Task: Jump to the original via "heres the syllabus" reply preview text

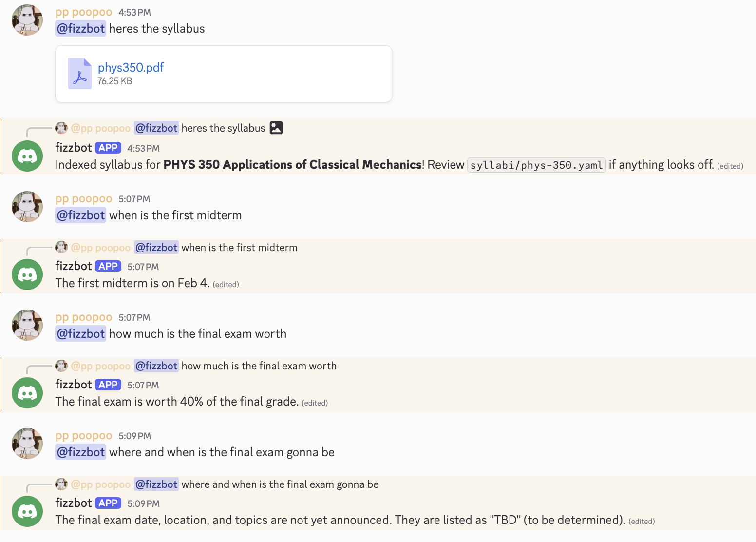Action: (223, 128)
